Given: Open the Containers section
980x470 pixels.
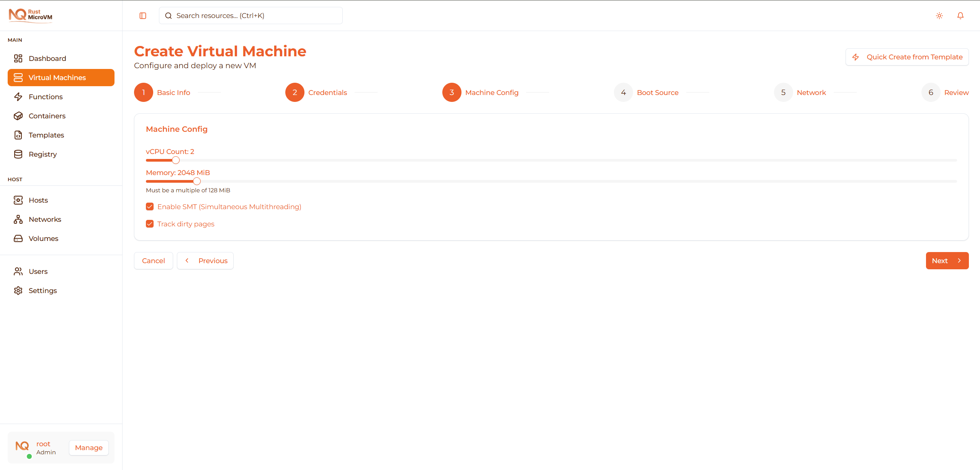Looking at the screenshot, I should click(x=47, y=116).
